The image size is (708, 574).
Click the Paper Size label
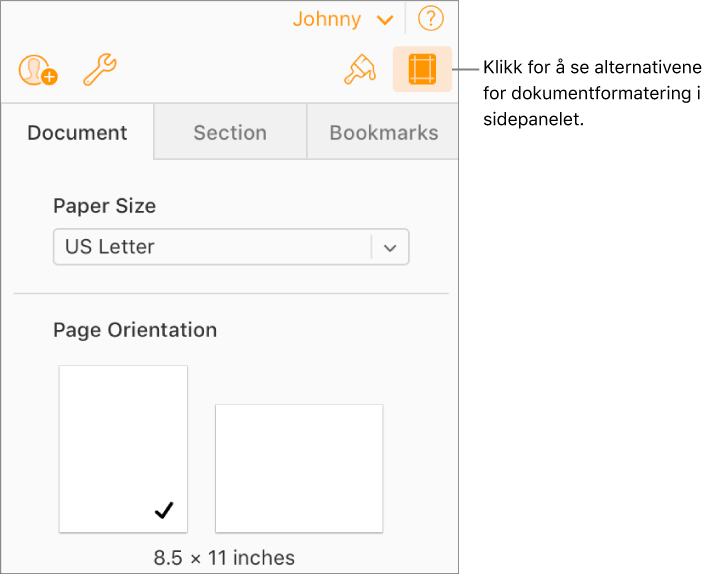pyautogui.click(x=105, y=206)
